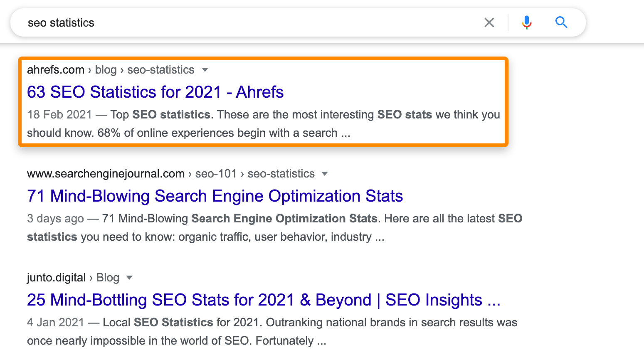The image size is (644, 355).
Task: Click the junto.digital domain text
Action: (x=56, y=278)
